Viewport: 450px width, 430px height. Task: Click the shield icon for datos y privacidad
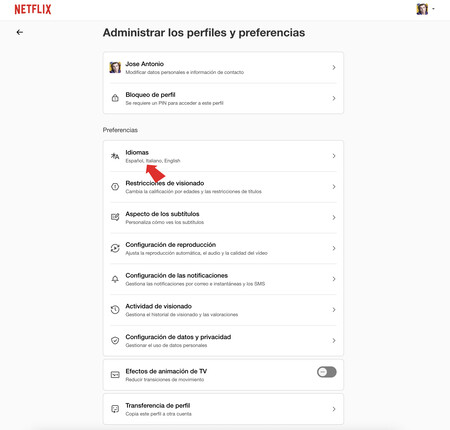click(115, 341)
